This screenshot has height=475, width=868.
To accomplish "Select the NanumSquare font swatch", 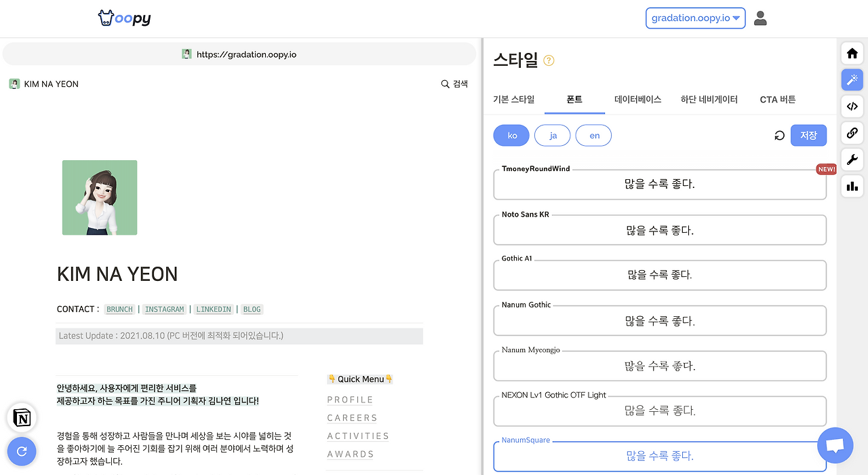I will (660, 455).
